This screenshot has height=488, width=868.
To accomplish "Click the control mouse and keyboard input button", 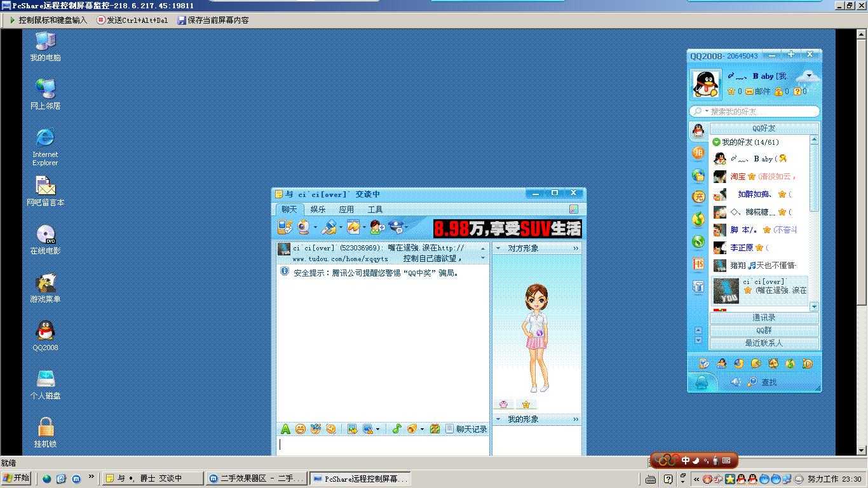I will (48, 20).
